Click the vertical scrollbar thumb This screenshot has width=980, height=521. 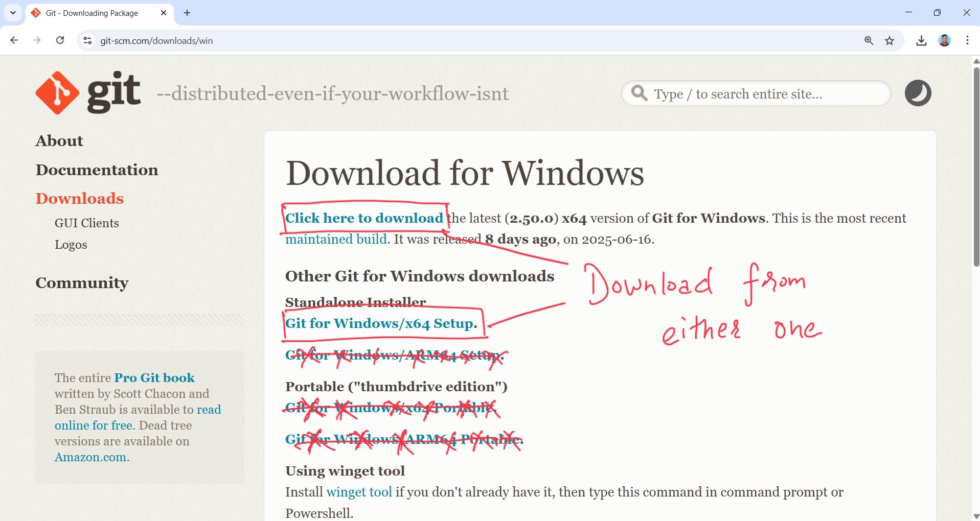[976, 167]
